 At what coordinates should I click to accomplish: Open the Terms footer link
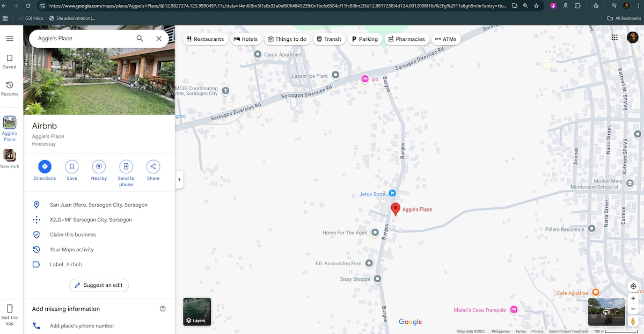(521, 331)
